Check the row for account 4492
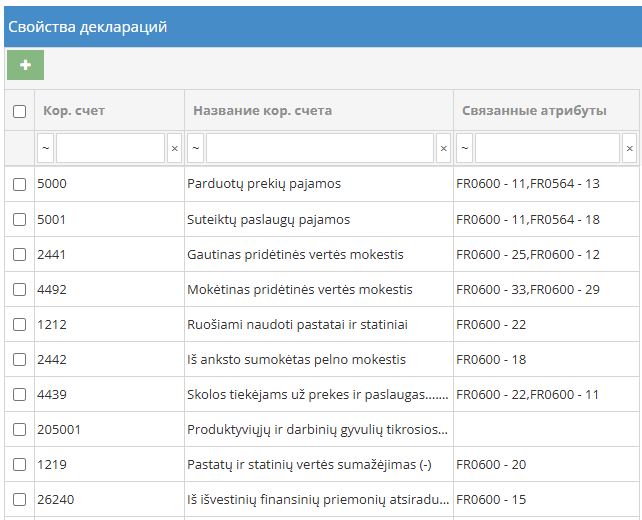 pyautogui.click(x=19, y=289)
